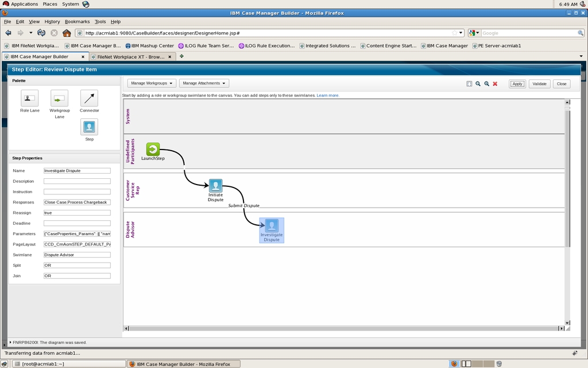Viewport: 588px width, 368px height.
Task: Click the show desktop icon bottom-left
Action: point(4,364)
